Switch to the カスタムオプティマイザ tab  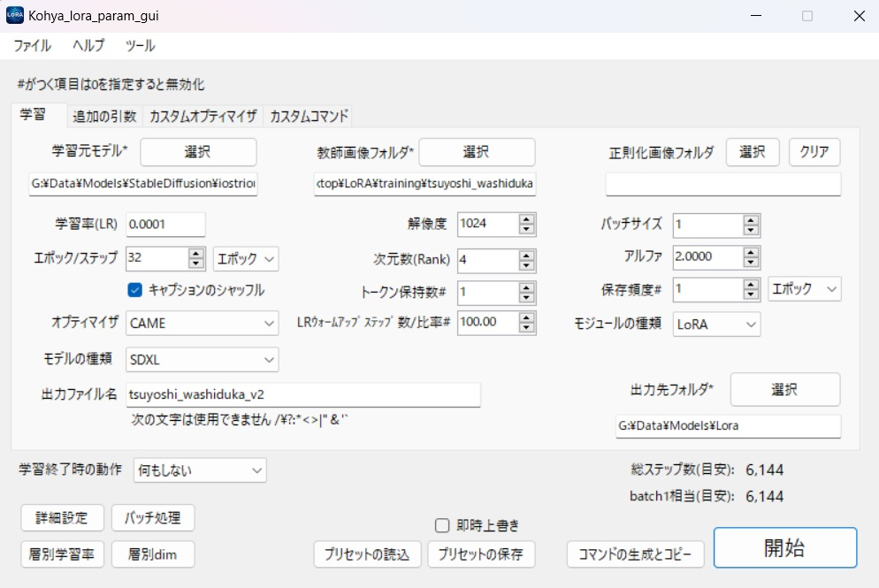[203, 116]
